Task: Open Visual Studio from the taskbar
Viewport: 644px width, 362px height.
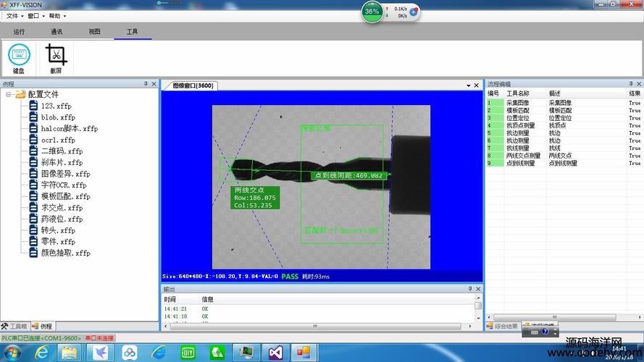Action: 275,353
